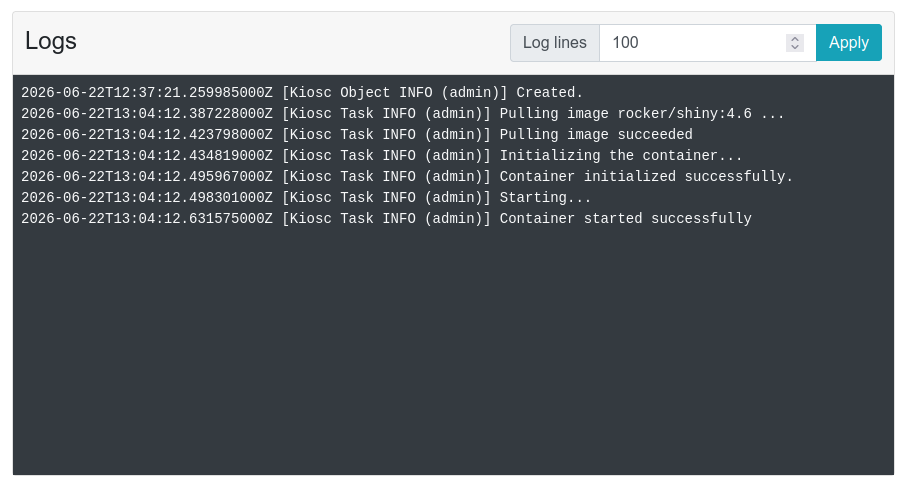Decrease log lines with the down arrow
910x486 pixels.
[795, 47]
